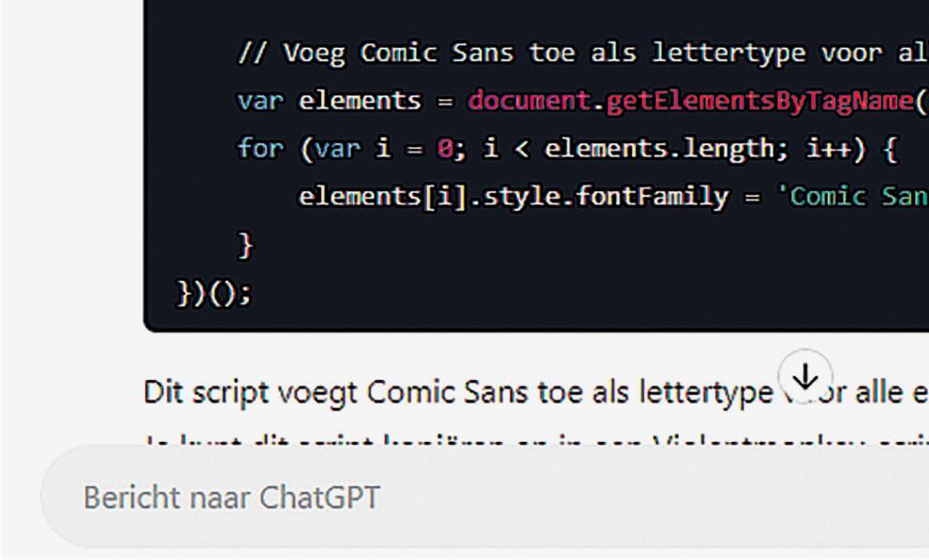The image size is (929, 560).
Task: Click the 'elements' variable name after var
Action: (360, 101)
